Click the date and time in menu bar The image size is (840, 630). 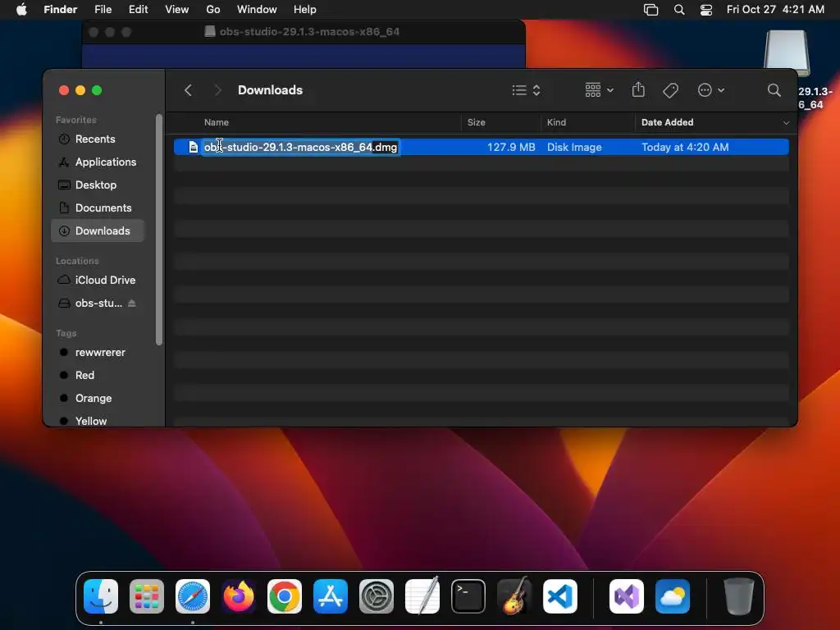click(x=775, y=10)
